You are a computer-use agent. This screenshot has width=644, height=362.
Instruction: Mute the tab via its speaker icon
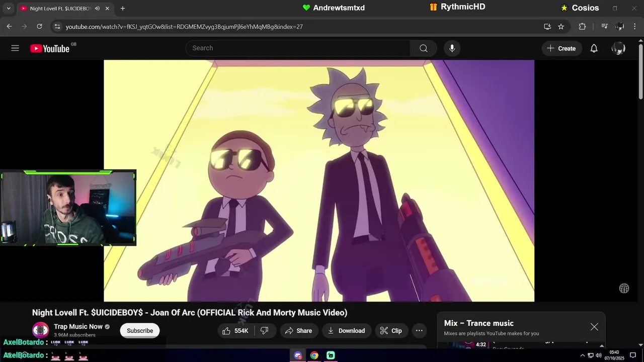(97, 9)
